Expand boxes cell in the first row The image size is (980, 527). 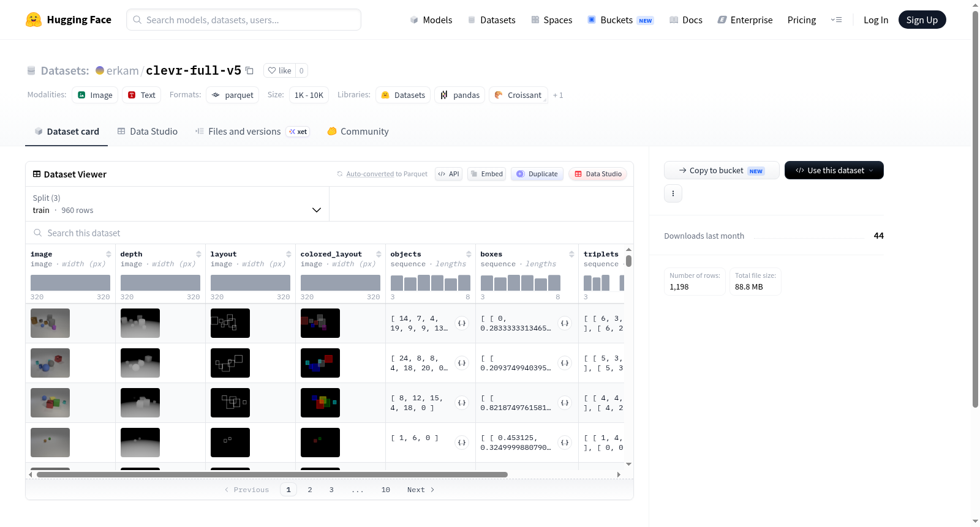[565, 323]
